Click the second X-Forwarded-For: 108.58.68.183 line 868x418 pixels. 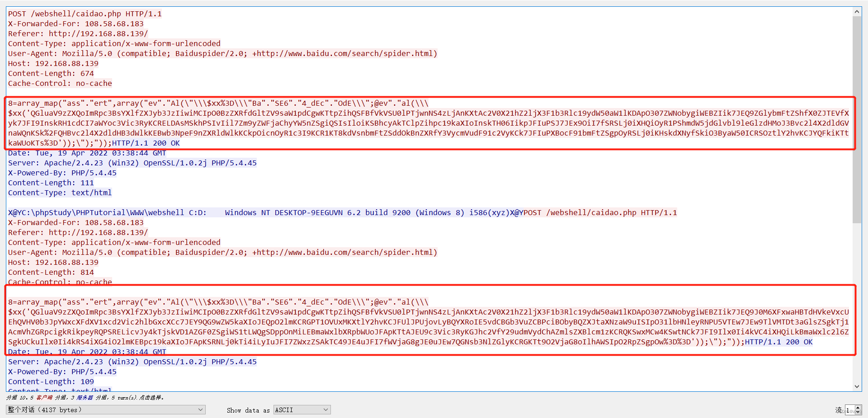coord(75,222)
